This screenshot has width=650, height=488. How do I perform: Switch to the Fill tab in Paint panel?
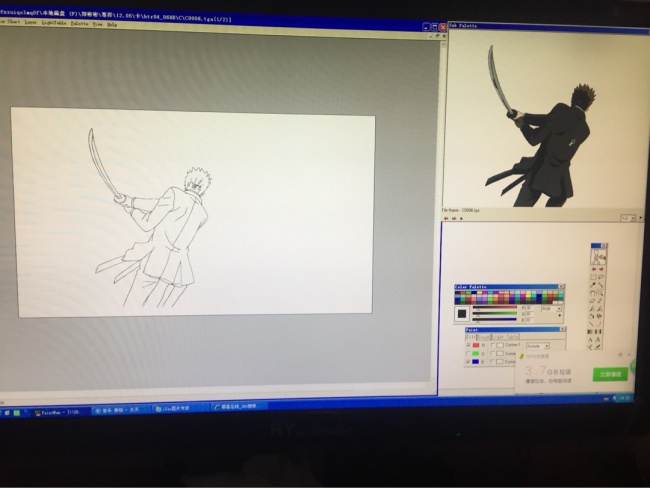[x=471, y=337]
